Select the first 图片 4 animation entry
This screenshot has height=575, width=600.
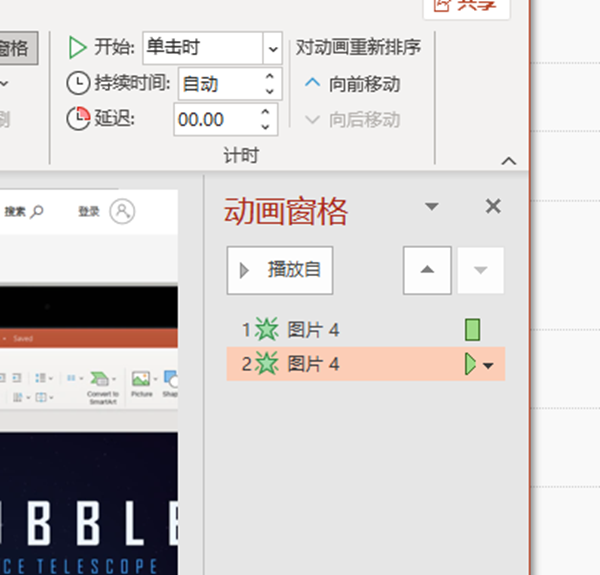[313, 329]
